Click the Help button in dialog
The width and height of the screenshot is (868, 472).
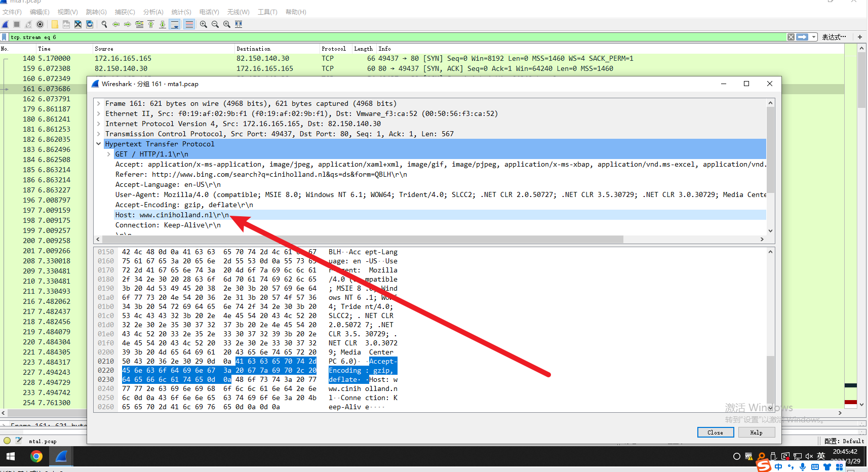[756, 432]
